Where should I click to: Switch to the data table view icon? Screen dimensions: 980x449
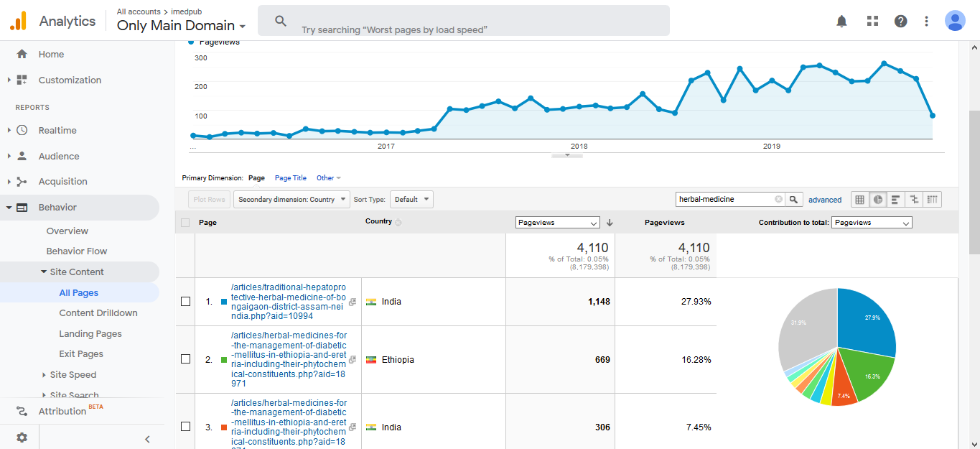(859, 200)
